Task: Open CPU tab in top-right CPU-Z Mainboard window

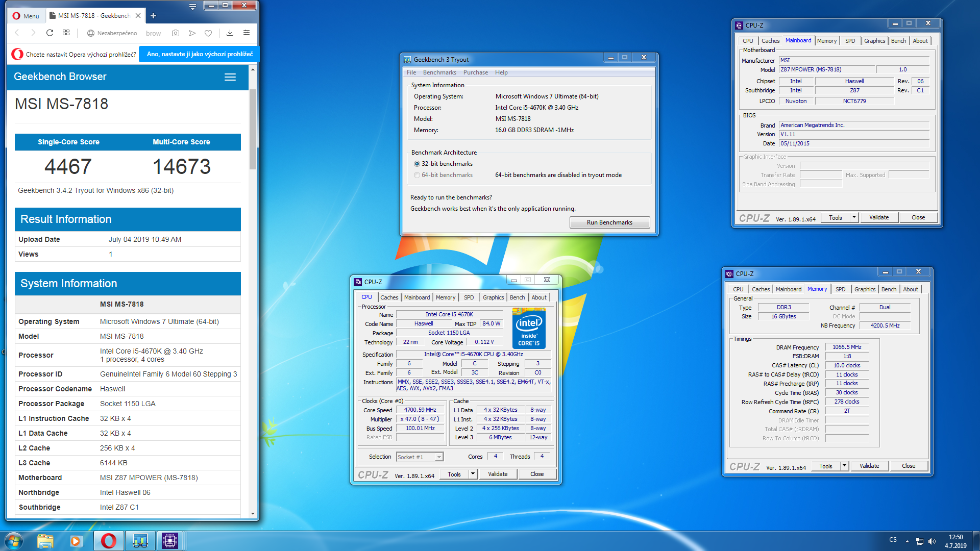Action: coord(748,41)
